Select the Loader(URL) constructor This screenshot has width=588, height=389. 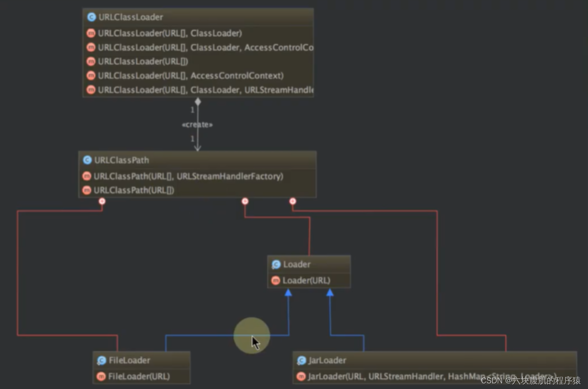pyautogui.click(x=307, y=280)
